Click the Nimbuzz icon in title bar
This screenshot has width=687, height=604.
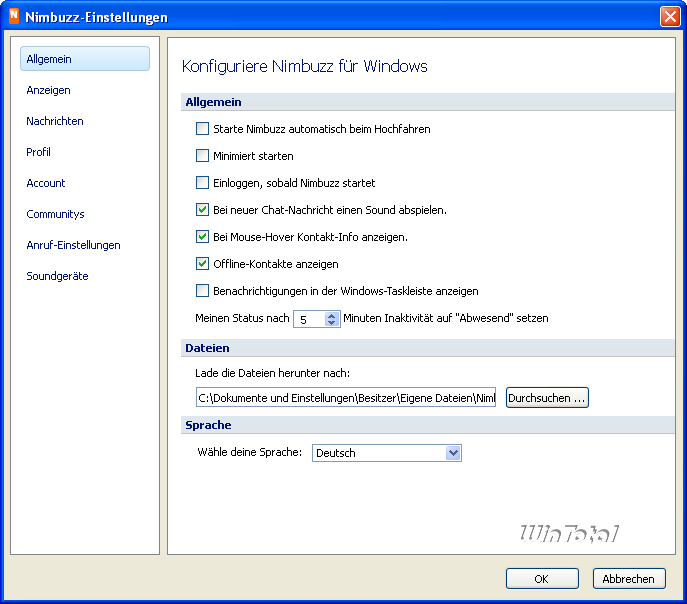pos(12,17)
